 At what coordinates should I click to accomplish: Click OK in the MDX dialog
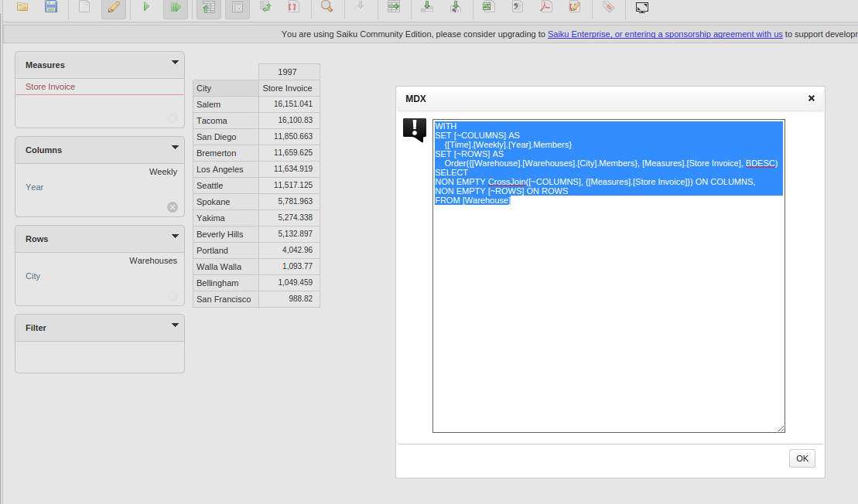coord(802,458)
